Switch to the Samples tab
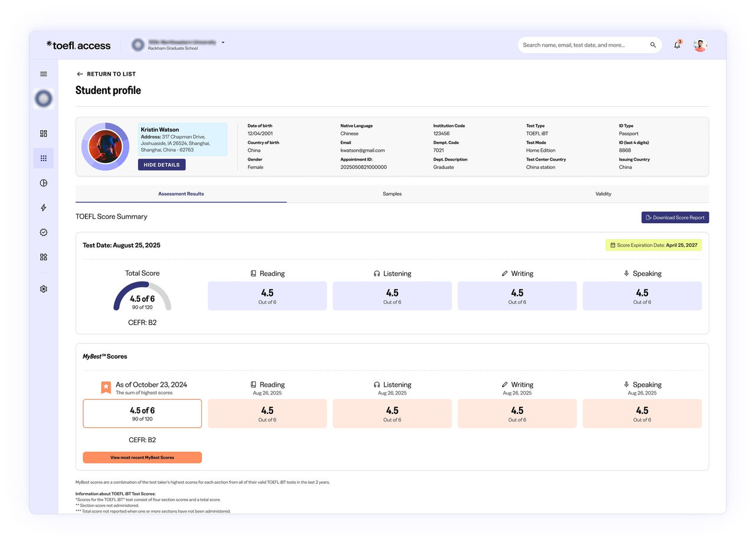Image resolution: width=756 pixels, height=542 pixels. pos(392,194)
